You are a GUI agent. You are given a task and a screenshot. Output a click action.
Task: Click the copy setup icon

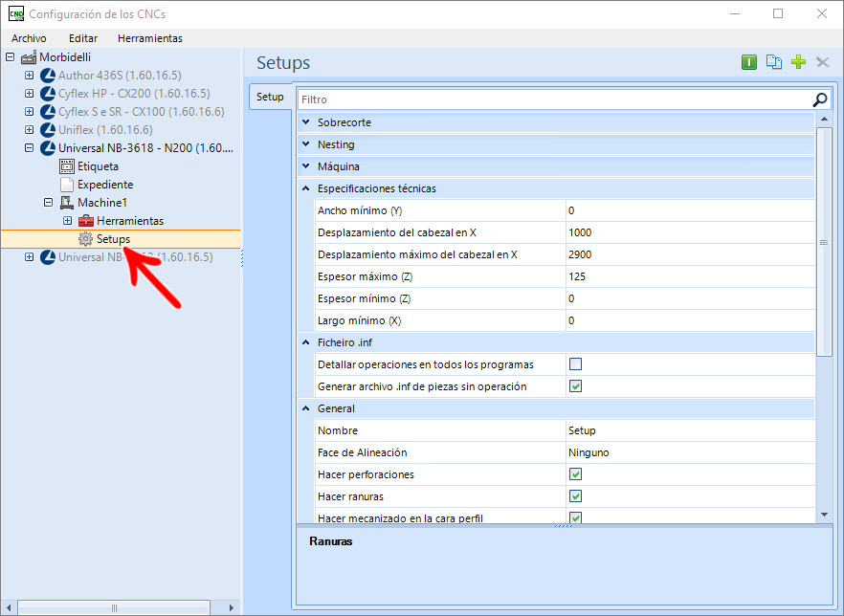(x=773, y=62)
